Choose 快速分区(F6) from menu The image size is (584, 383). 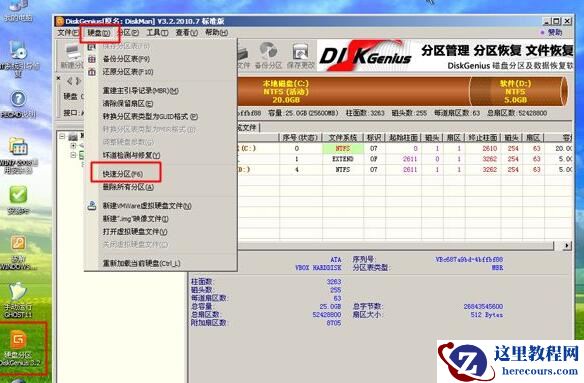[x=123, y=174]
